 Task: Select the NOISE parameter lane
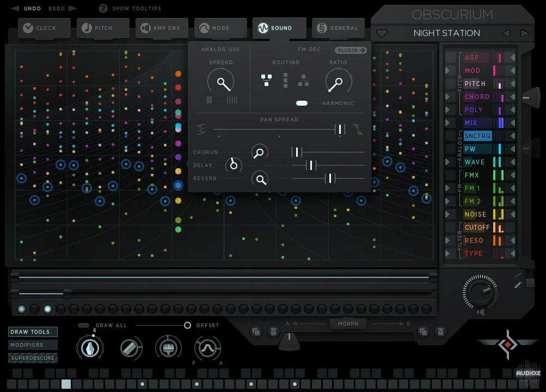point(475,214)
